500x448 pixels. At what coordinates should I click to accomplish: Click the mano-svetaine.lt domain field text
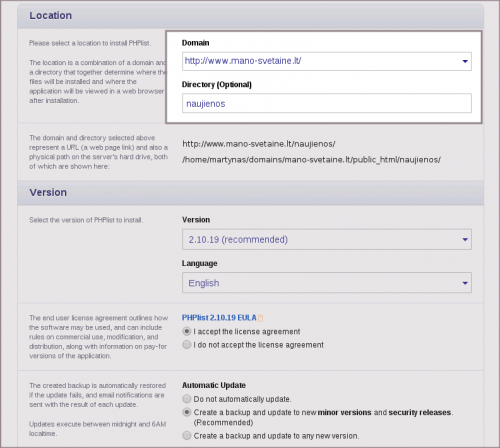(x=243, y=61)
